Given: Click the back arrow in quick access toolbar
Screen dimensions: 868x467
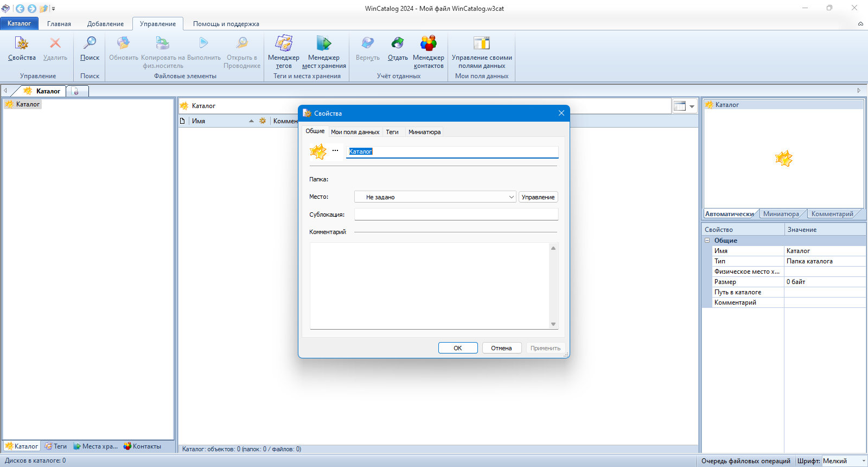Looking at the screenshot, I should [20, 9].
